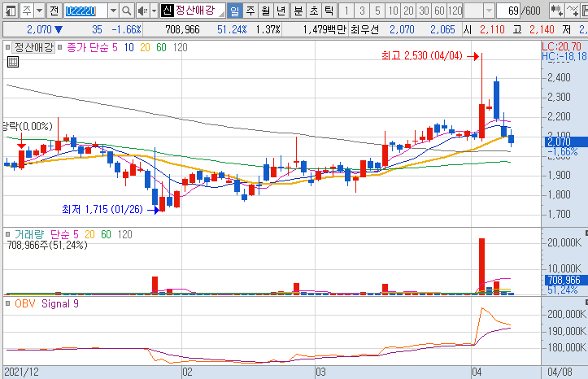
Task: Click the candle count field showing 69
Action: (508, 11)
